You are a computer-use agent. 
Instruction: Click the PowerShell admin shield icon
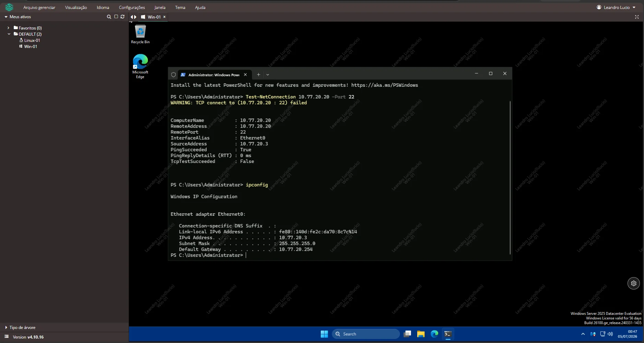coord(173,75)
